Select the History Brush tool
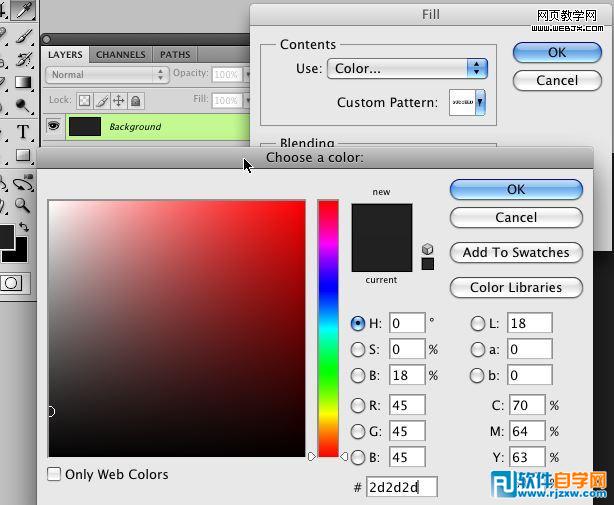This screenshot has width=614, height=505. coord(24,59)
